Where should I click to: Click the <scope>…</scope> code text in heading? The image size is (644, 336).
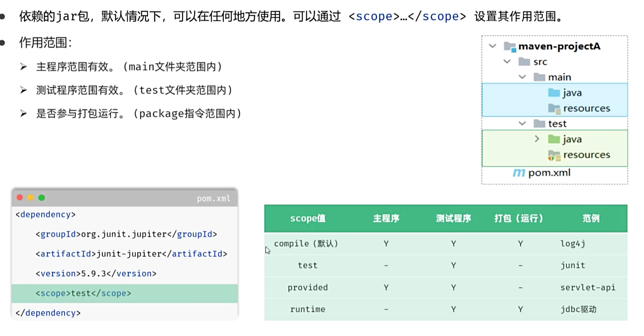click(407, 16)
